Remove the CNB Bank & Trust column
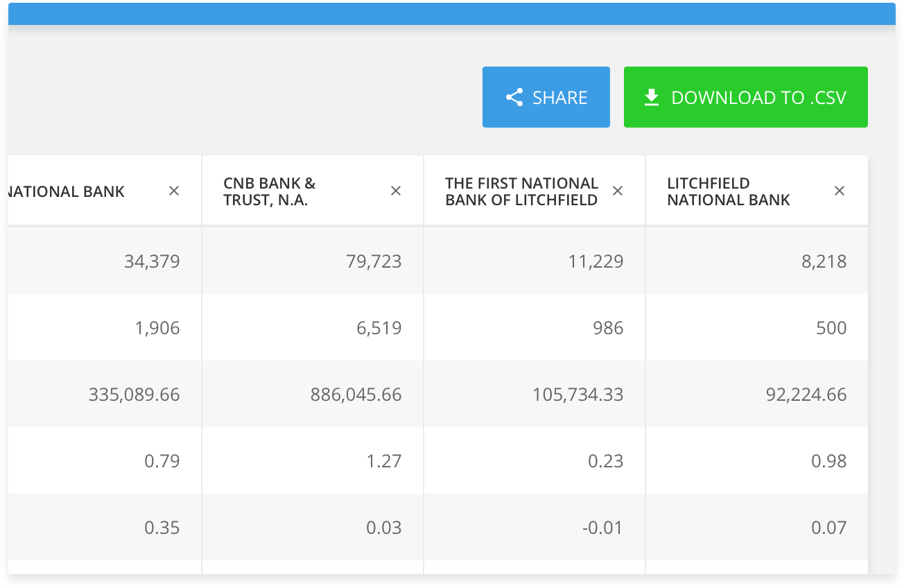This screenshot has width=904, height=588. coord(396,191)
